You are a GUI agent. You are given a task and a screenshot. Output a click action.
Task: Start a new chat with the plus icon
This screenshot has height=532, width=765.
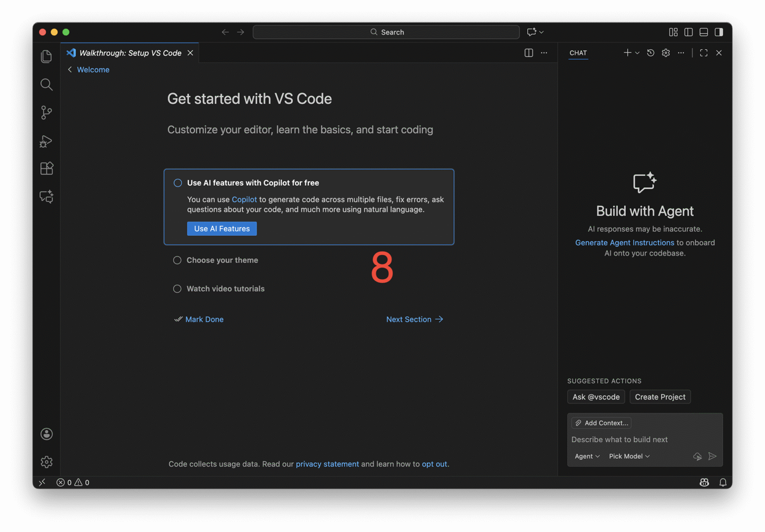coord(627,52)
